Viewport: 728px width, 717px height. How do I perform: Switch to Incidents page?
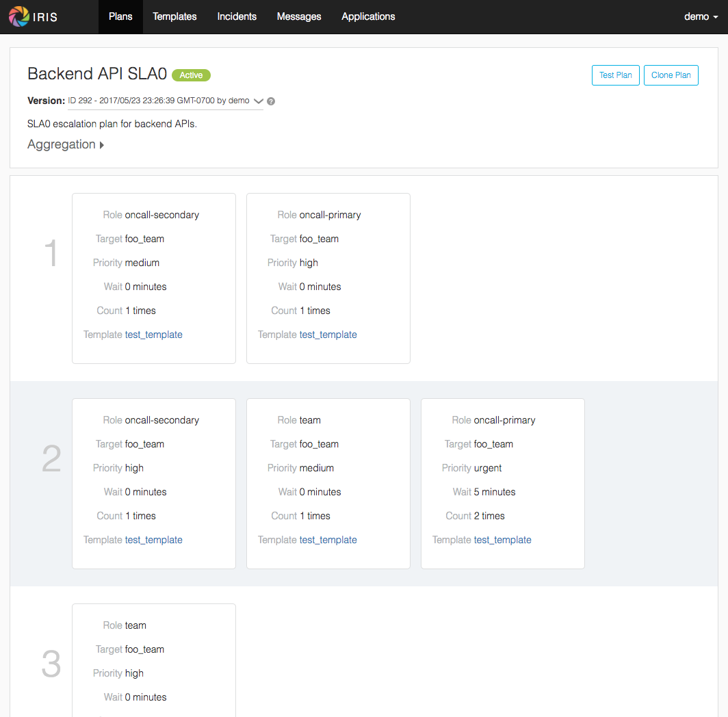237,16
